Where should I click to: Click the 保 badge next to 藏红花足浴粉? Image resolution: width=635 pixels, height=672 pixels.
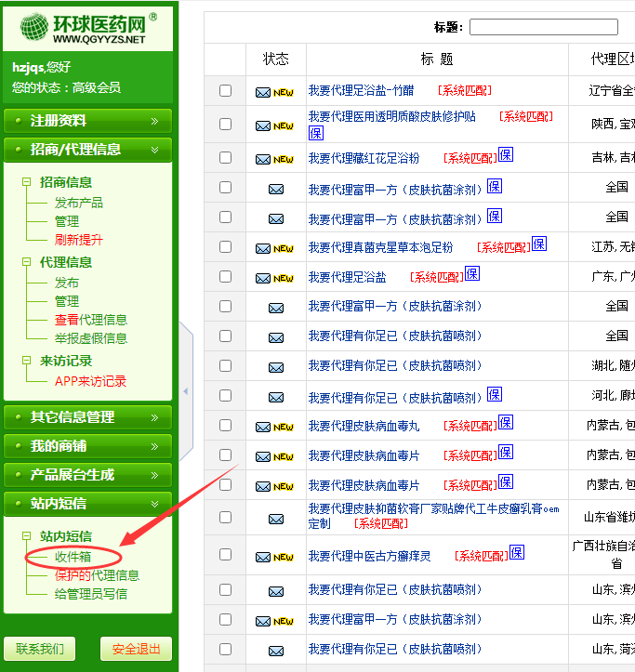point(506,155)
